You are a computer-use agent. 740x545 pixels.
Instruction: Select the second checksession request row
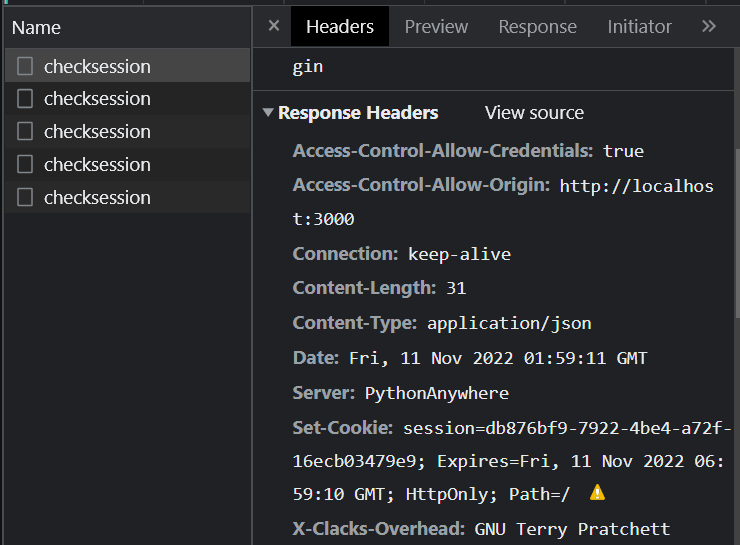pos(127,99)
